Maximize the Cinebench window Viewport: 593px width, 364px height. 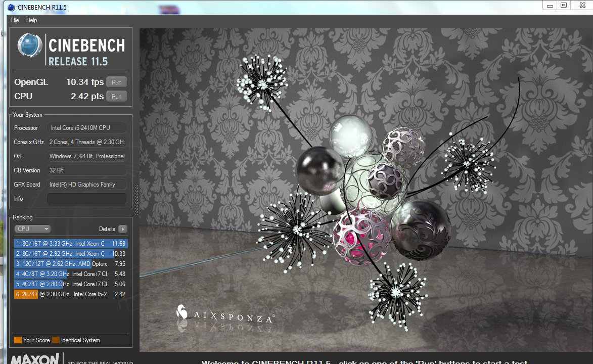tap(564, 5)
